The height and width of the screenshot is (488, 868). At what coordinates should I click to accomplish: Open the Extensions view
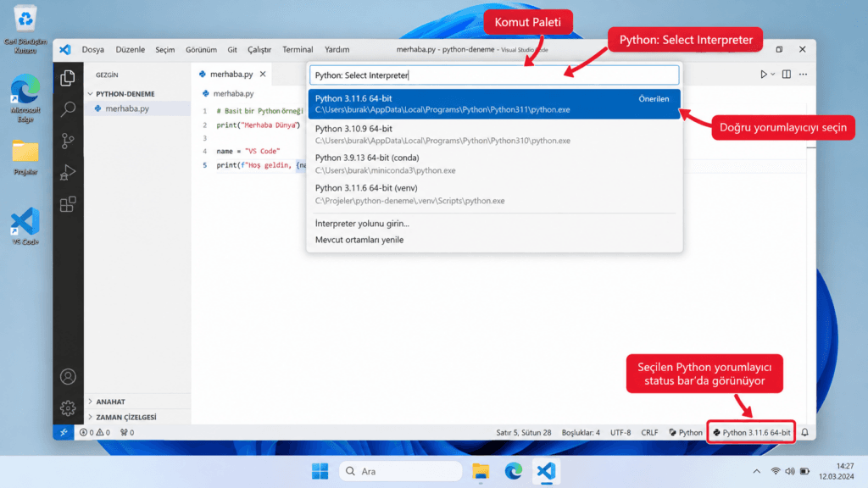coord(68,204)
